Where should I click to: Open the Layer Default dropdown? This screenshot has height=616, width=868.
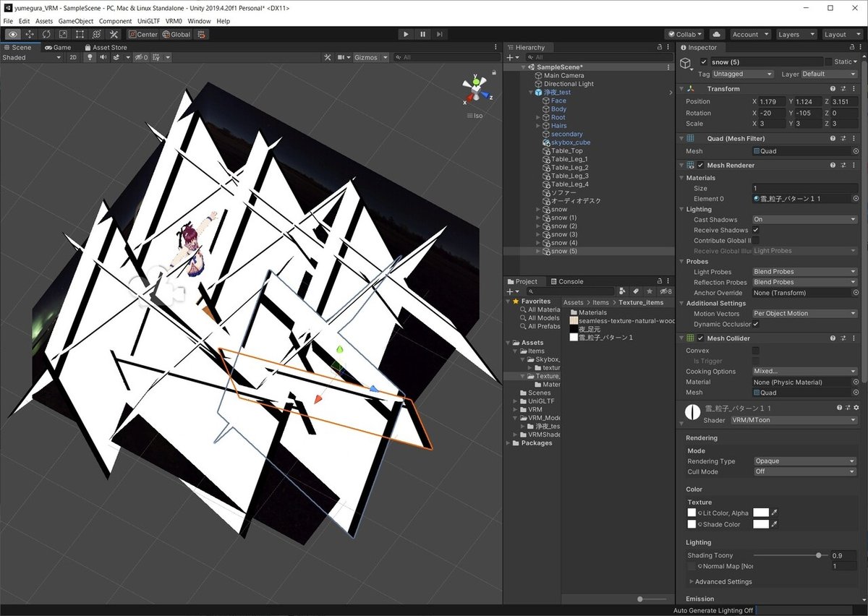tap(830, 74)
